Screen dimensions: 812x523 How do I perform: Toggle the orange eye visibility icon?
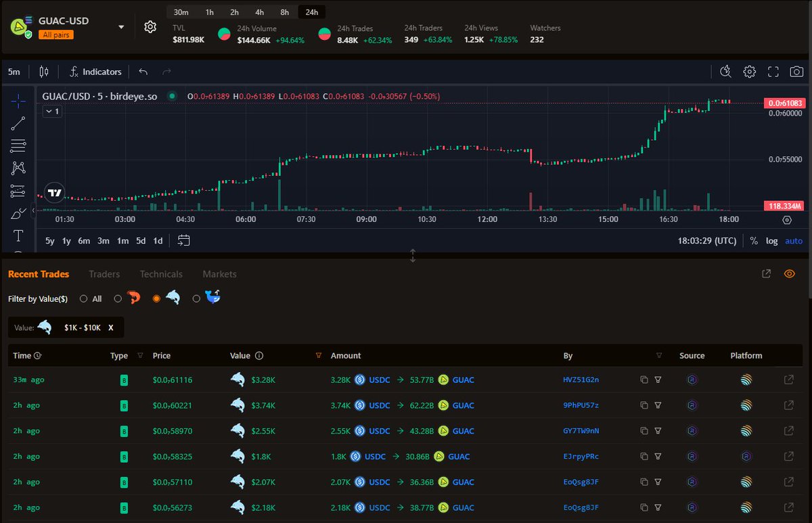point(789,274)
